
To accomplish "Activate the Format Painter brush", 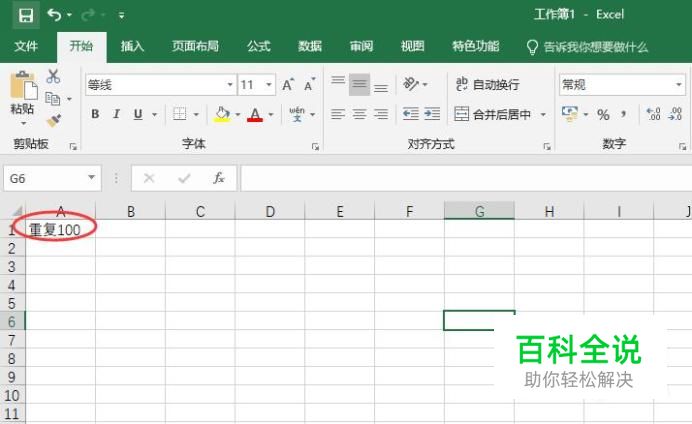I will [x=53, y=121].
